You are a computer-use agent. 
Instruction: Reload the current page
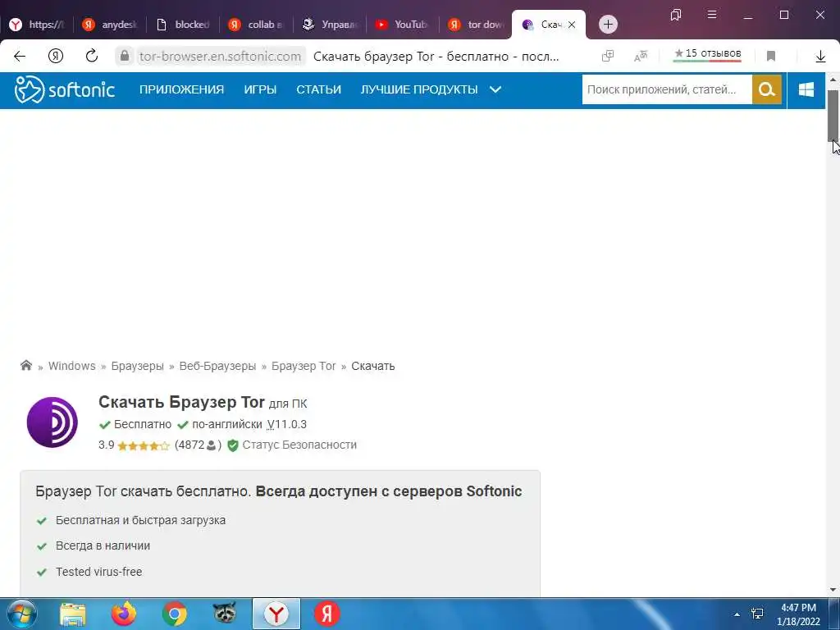point(92,56)
